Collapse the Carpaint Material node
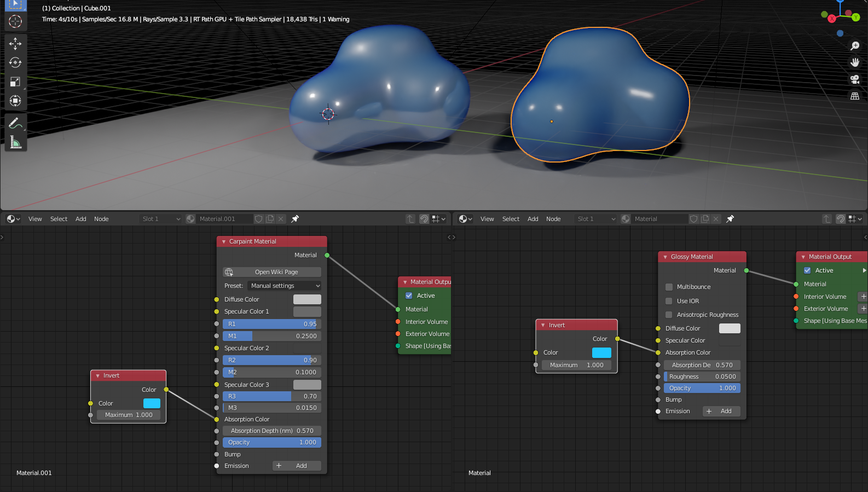The width and height of the screenshot is (868, 492). 224,241
